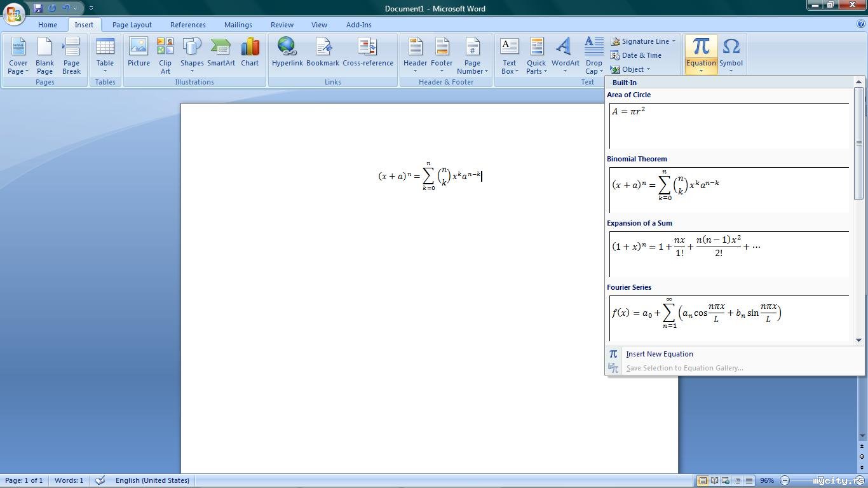Click the zoom out minus button
This screenshot has height=488, width=868.
[785, 480]
